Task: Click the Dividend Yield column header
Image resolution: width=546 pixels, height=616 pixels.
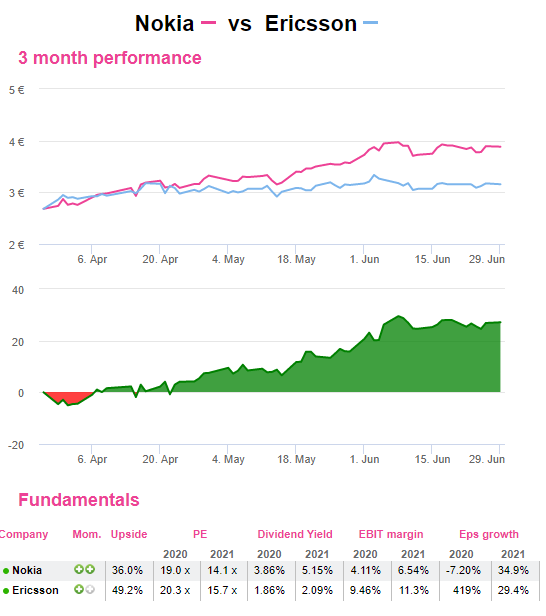Action: tap(295, 534)
